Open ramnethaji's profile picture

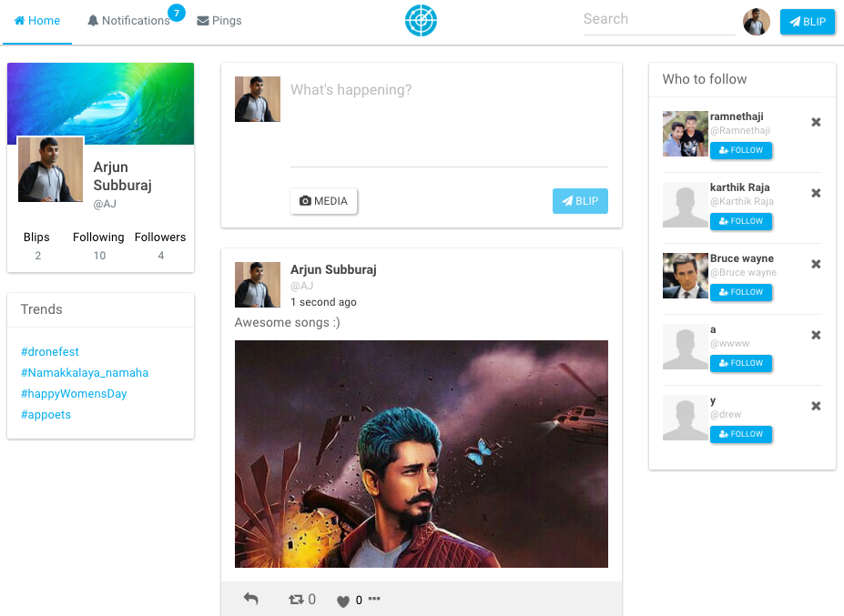coord(686,134)
